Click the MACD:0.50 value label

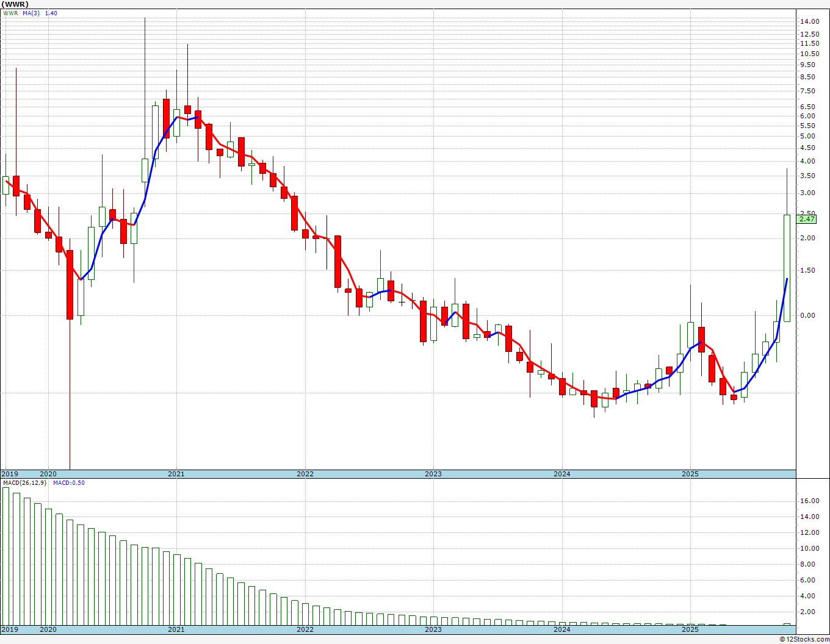click(x=68, y=482)
